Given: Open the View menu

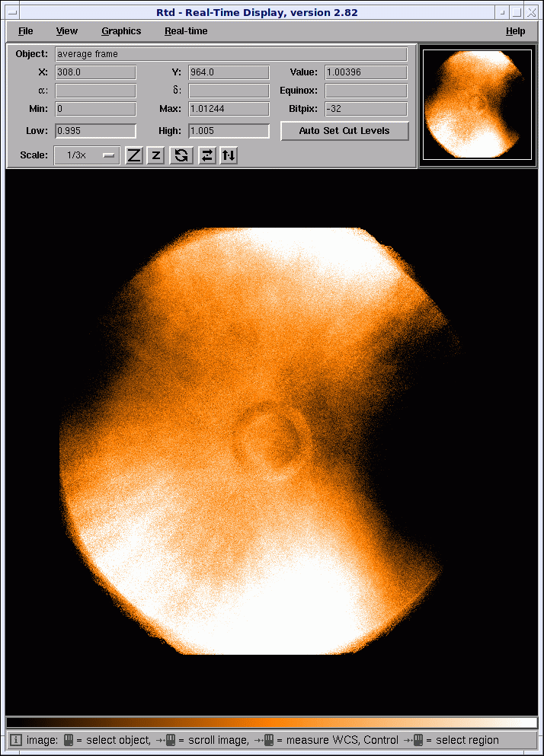Looking at the screenshot, I should point(67,31).
